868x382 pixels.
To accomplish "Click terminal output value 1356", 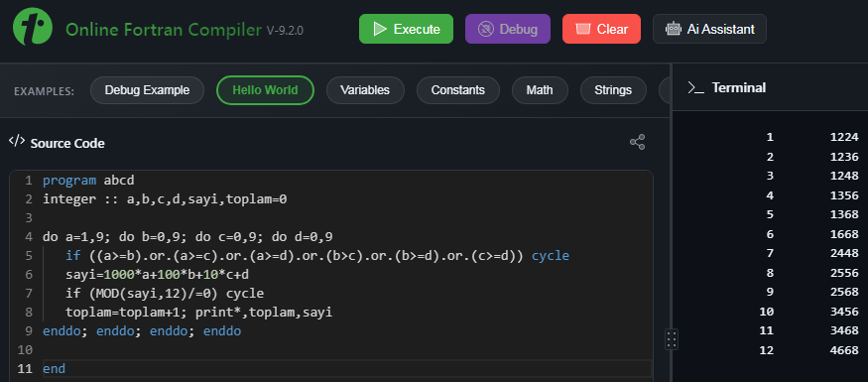I will (x=844, y=195).
